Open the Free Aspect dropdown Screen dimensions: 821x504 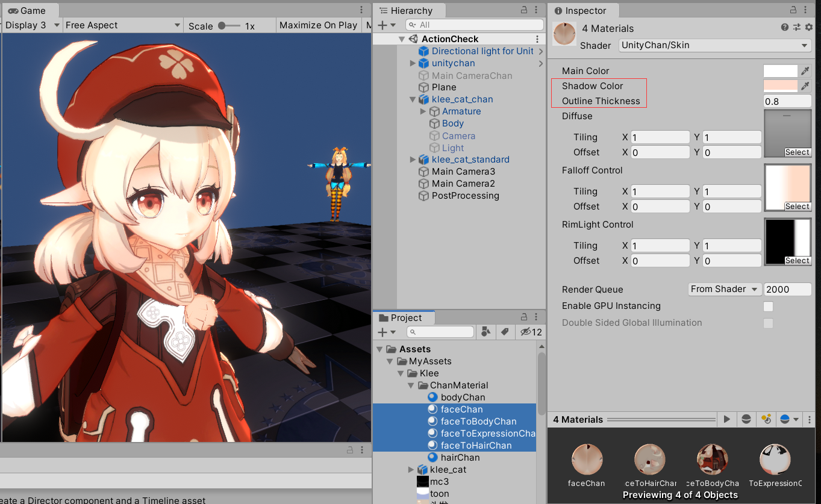coord(123,25)
